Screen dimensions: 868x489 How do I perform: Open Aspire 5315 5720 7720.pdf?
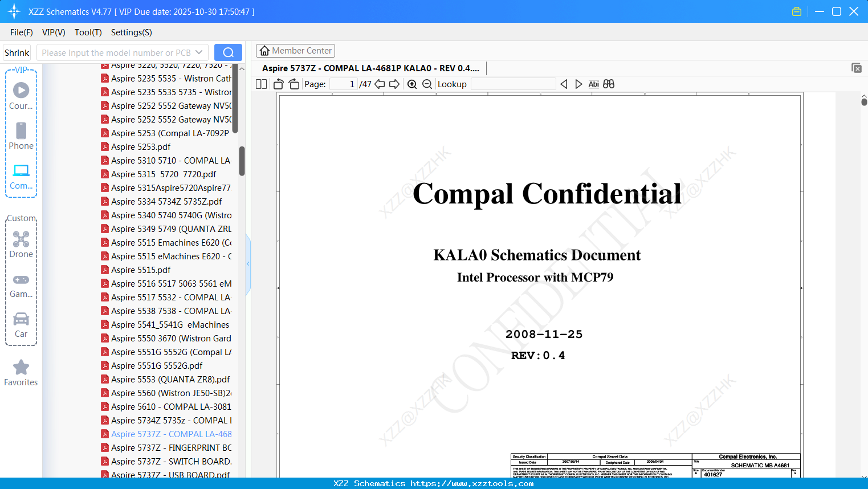click(164, 174)
